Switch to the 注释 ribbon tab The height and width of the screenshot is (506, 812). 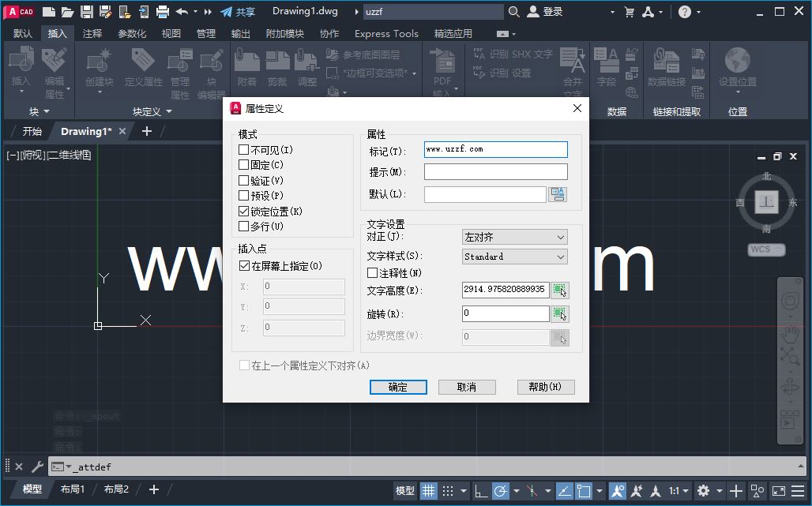[x=90, y=33]
